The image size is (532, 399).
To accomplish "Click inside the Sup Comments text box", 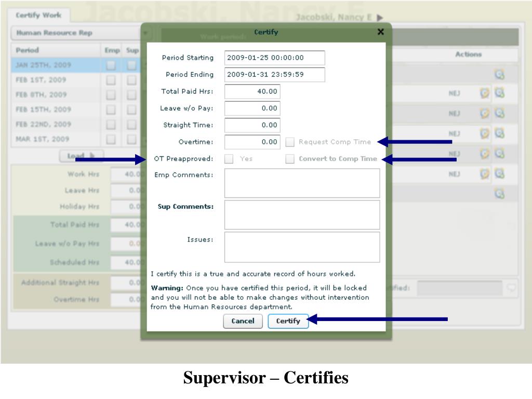I will (302, 215).
